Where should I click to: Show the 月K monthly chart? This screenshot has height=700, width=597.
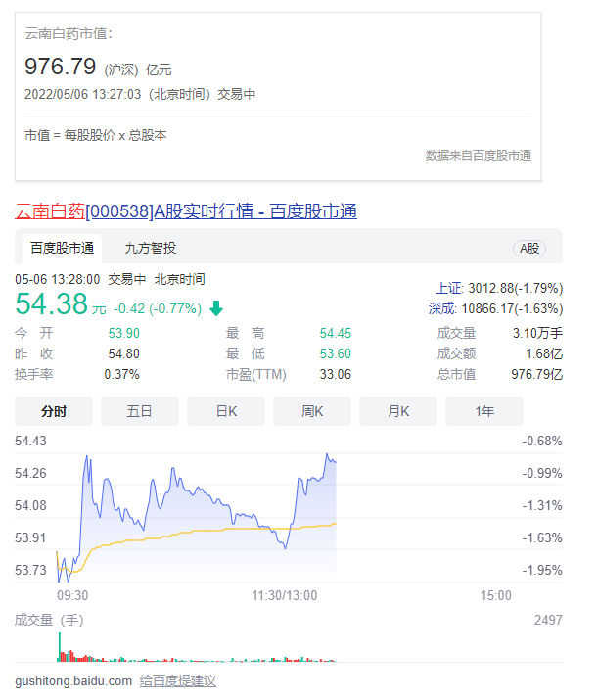[x=398, y=411]
